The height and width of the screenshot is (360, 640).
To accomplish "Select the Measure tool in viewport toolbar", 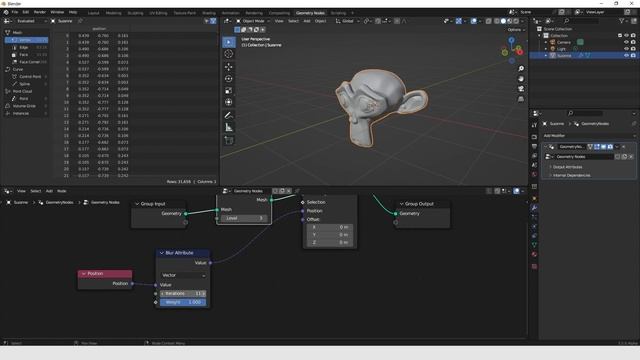I will point(229,128).
